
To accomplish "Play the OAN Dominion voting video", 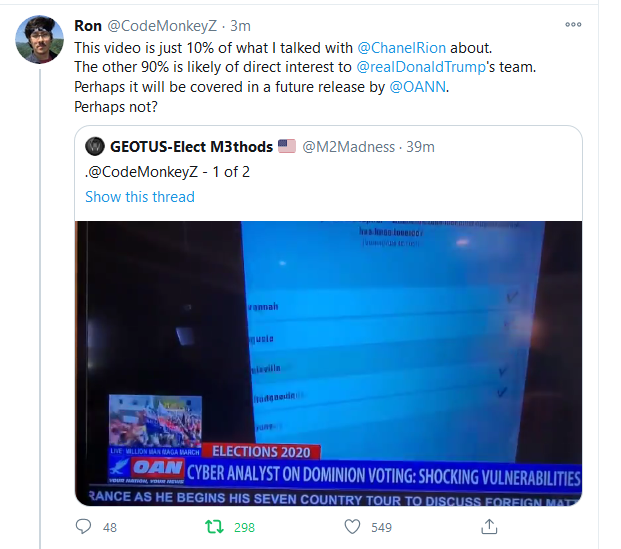I will (328, 363).
